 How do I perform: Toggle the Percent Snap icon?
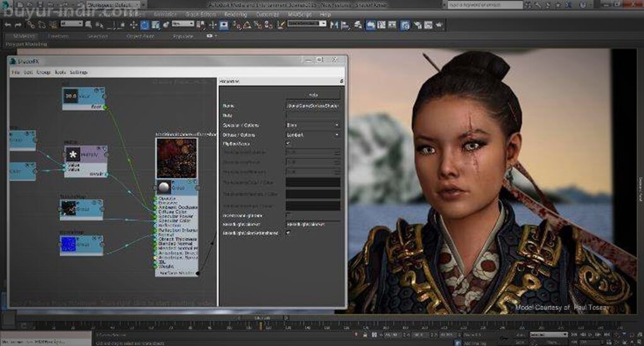click(258, 25)
